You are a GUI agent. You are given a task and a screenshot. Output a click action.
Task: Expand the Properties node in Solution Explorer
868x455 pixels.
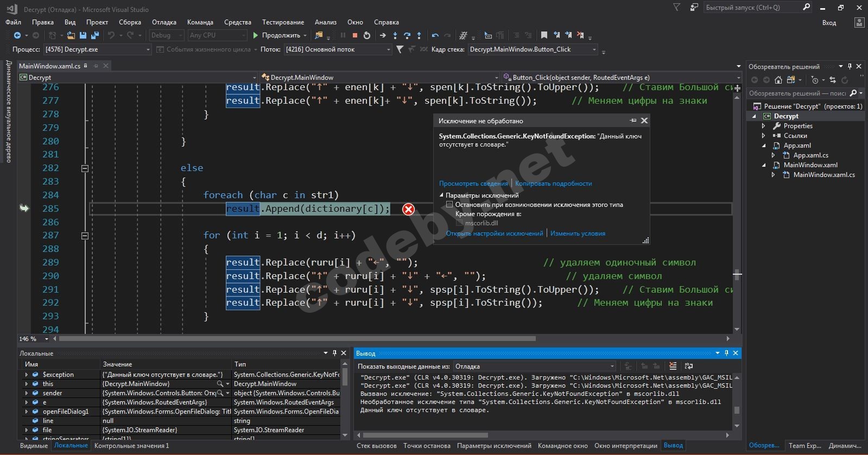click(764, 126)
